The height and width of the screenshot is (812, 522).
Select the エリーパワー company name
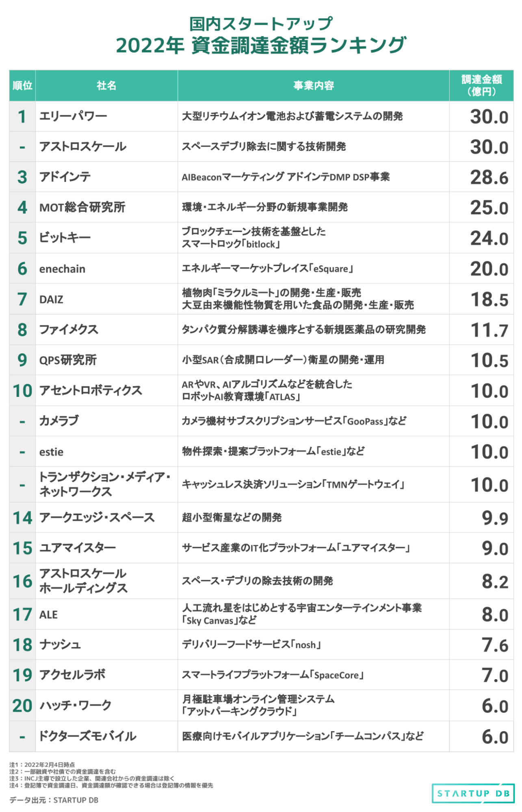pyautogui.click(x=73, y=116)
